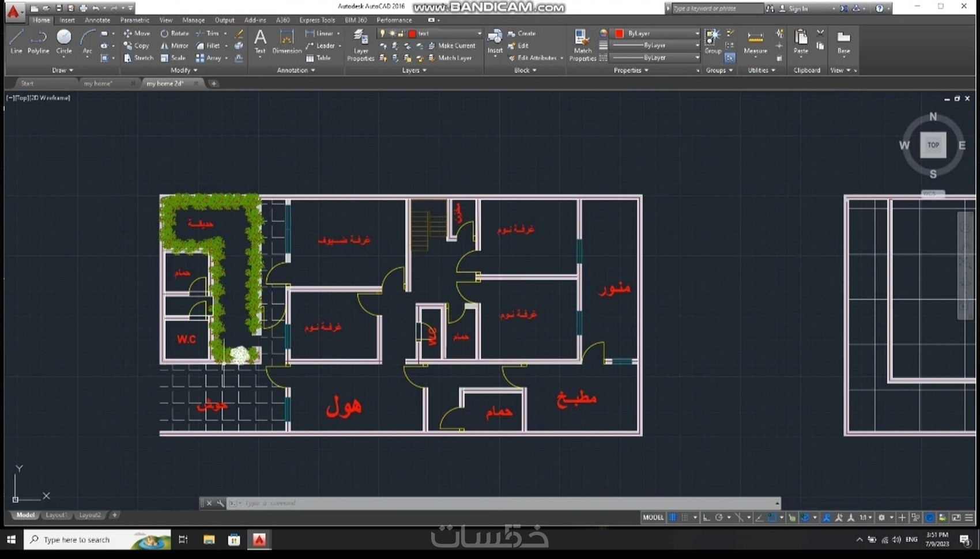The height and width of the screenshot is (559, 980).
Task: Insert a Table
Action: [318, 58]
